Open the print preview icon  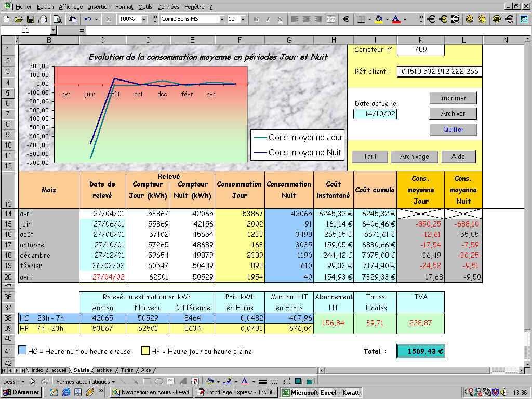[x=58, y=19]
